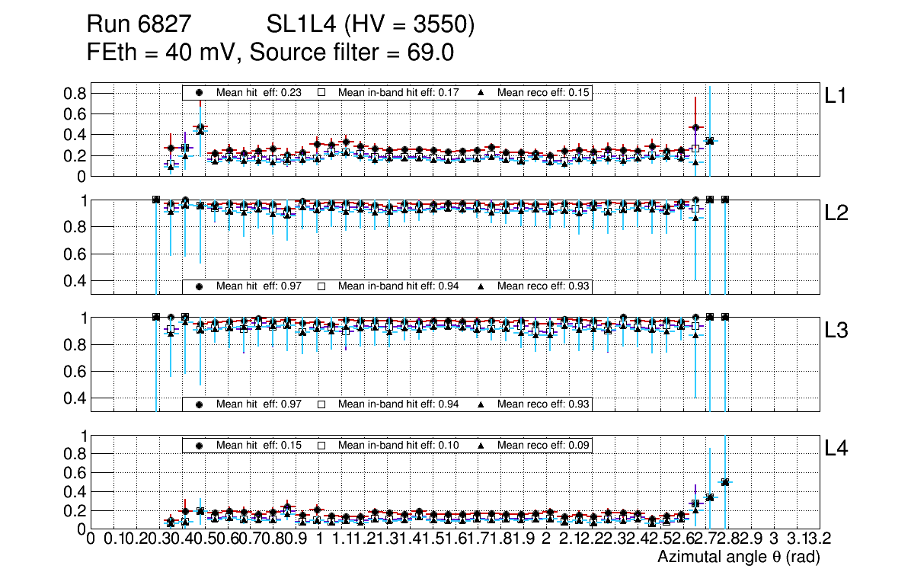Screen dimensions: 911x588
Task: Select the filled circle marker in L2 legend
Action: click(200, 286)
